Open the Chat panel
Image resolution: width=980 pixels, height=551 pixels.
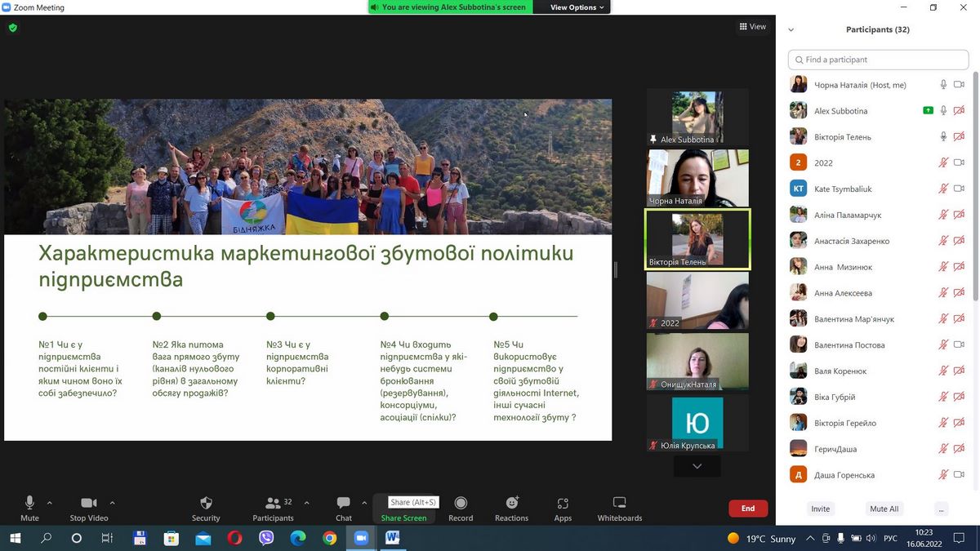pyautogui.click(x=344, y=504)
